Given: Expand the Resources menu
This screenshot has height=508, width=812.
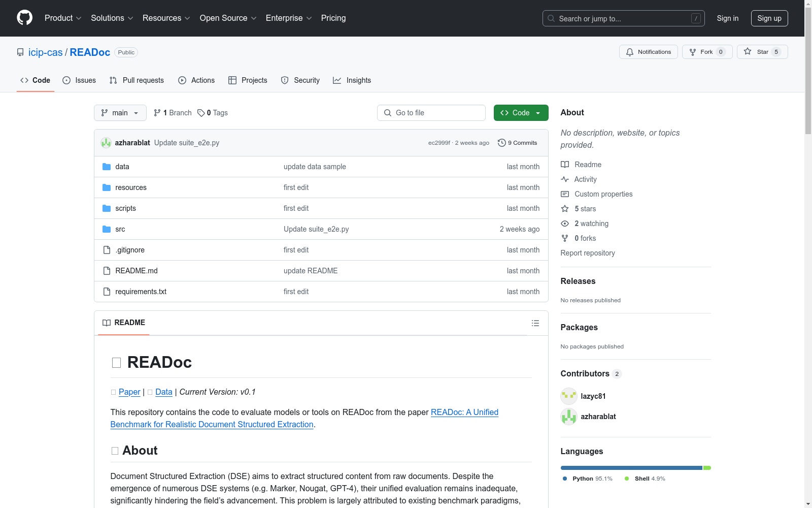Looking at the screenshot, I should [166, 18].
